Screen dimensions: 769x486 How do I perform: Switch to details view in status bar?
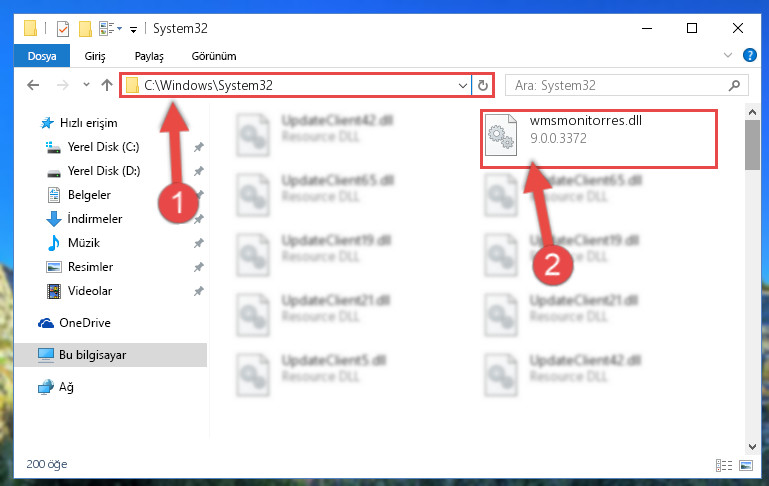pos(724,464)
